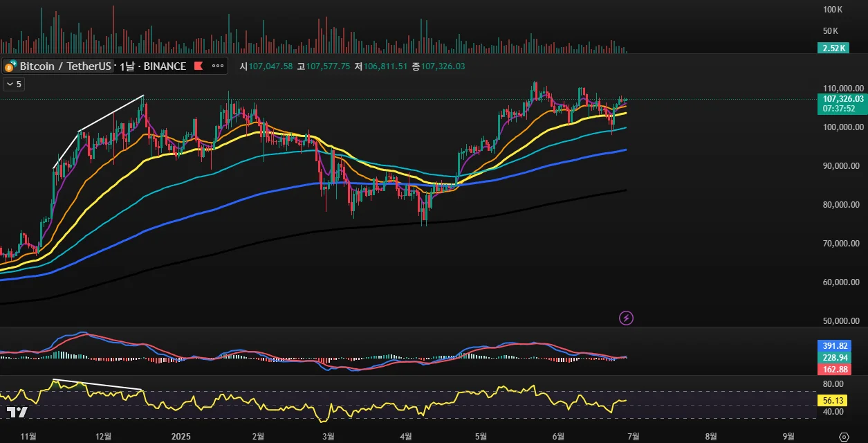Click the 90,000.00 price axis label

(842, 166)
